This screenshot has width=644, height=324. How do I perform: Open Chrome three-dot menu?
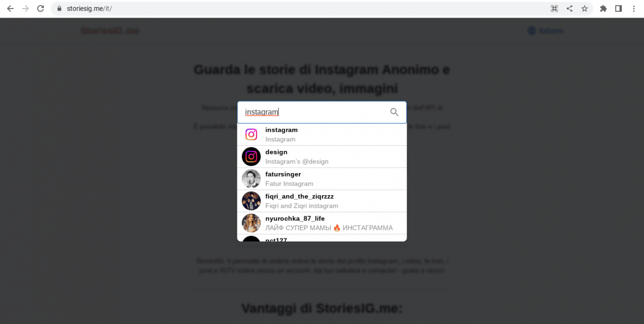click(x=634, y=9)
